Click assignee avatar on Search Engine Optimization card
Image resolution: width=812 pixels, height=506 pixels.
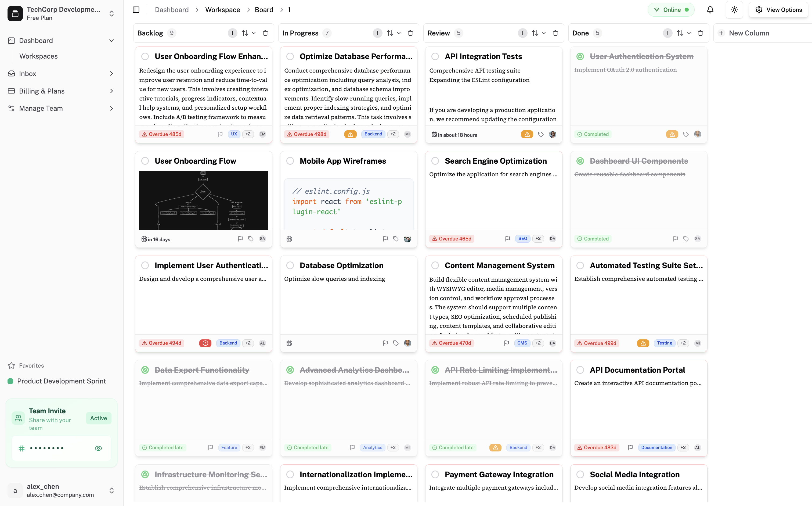pos(553,239)
